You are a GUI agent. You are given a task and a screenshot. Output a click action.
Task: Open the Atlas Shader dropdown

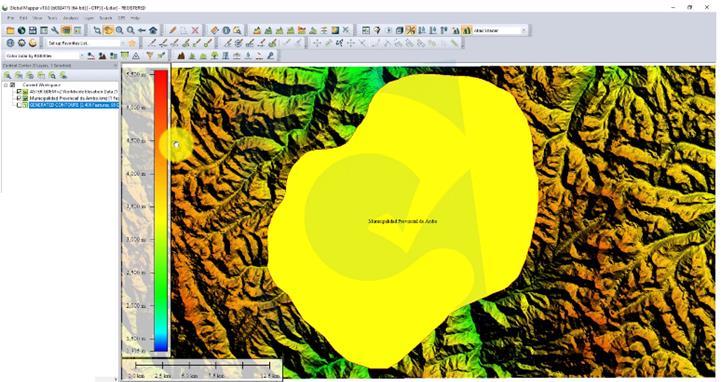click(500, 30)
